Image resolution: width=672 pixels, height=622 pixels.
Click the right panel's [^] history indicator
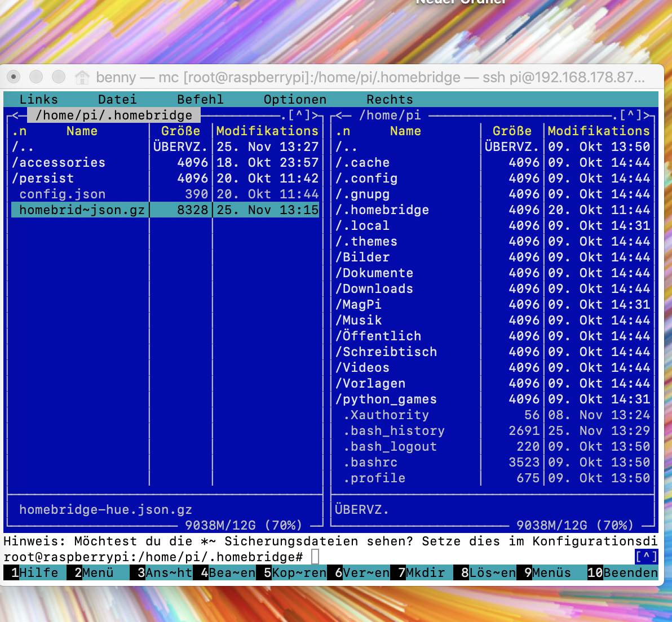630,115
